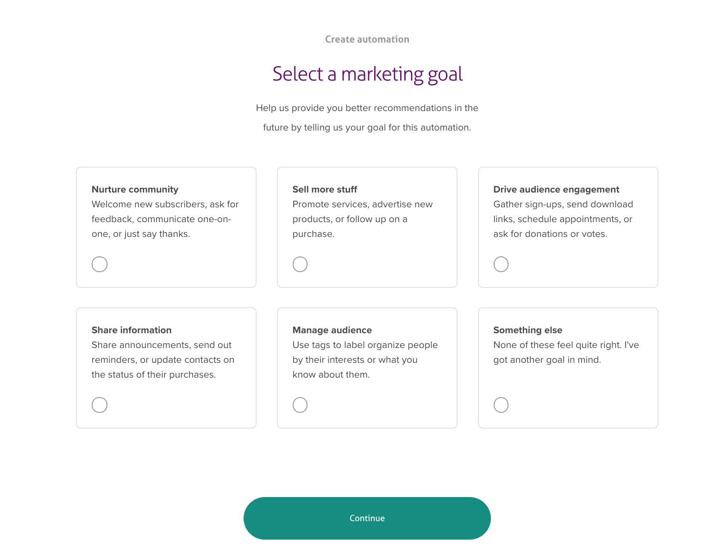Click the "Manage audience" card title
This screenshot has width=728, height=560.
[x=332, y=330]
